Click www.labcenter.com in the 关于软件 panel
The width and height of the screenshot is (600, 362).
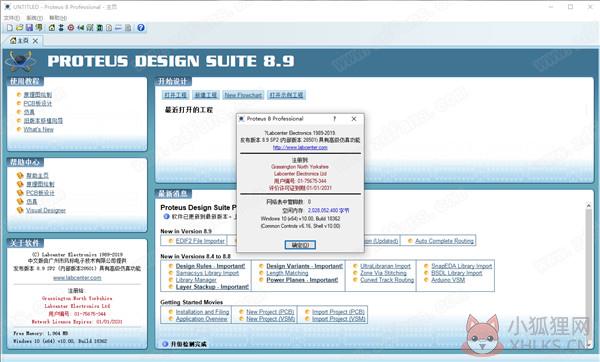pos(77,278)
